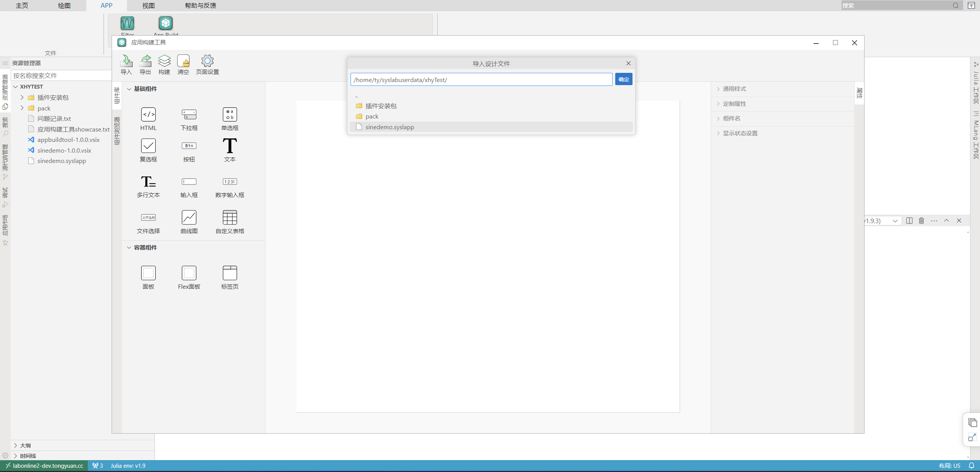The height and width of the screenshot is (472, 980).
Task: Collapse the 基础组件 section
Action: click(x=129, y=89)
